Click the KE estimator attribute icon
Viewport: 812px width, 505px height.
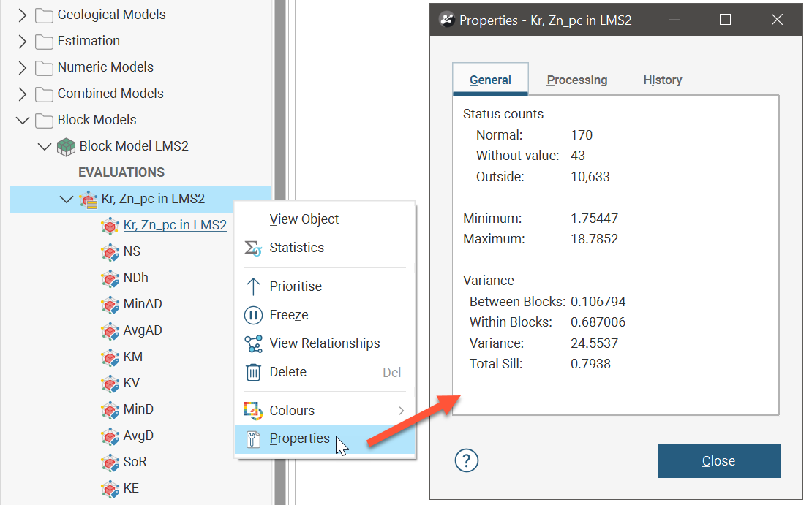110,488
